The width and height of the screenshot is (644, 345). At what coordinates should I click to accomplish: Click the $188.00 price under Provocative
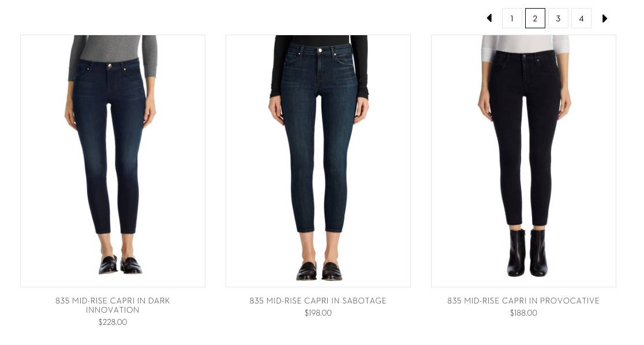[523, 313]
